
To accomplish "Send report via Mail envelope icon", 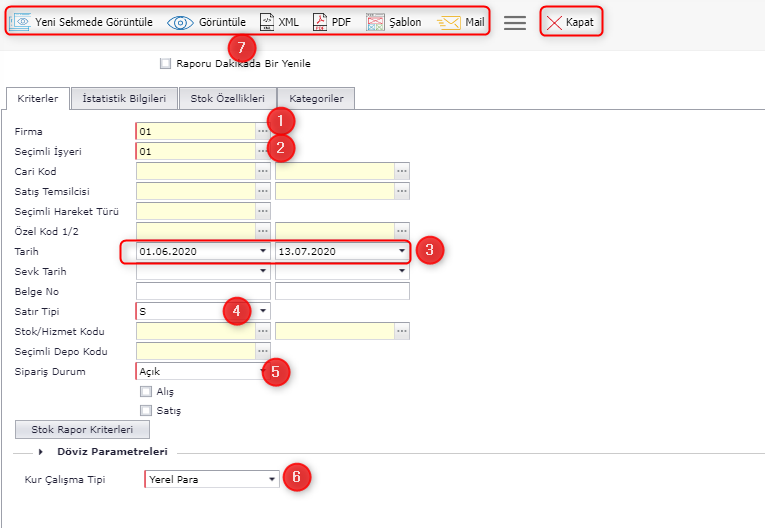I will (x=449, y=22).
